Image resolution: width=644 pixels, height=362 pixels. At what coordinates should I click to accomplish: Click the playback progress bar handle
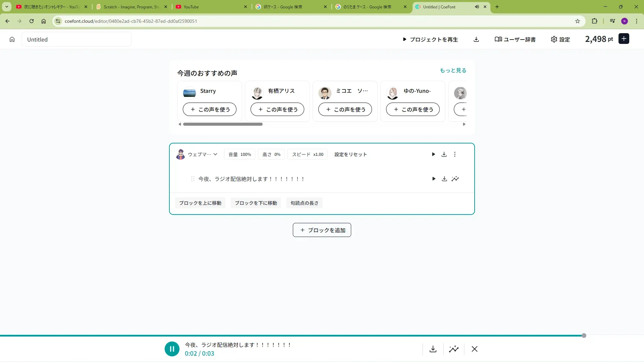point(584,336)
